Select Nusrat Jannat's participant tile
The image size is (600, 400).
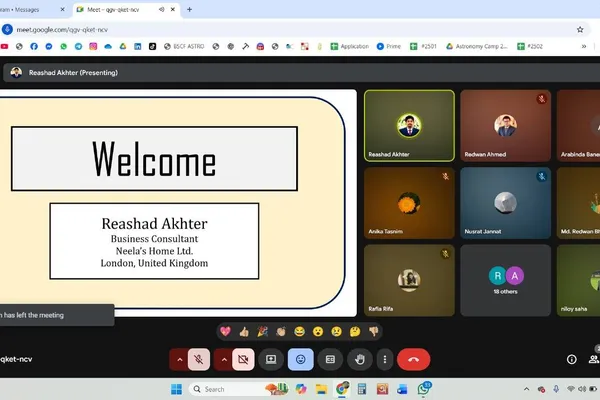click(505, 203)
